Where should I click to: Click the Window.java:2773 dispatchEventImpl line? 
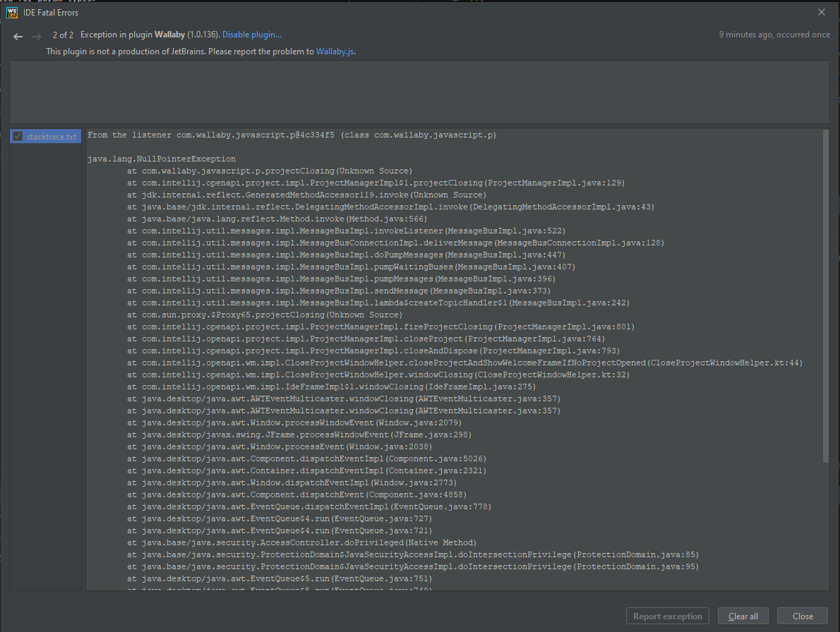[292, 482]
